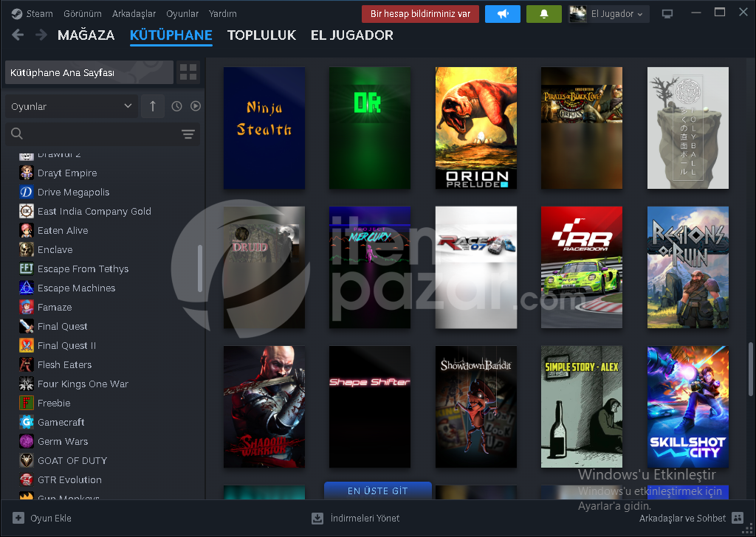The height and width of the screenshot is (537, 756).
Task: Open the Ninja Stealth game cover
Action: (264, 128)
